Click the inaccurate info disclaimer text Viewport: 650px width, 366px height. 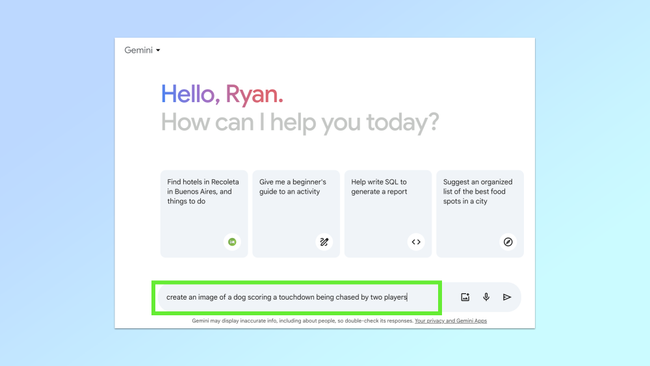[x=303, y=321]
